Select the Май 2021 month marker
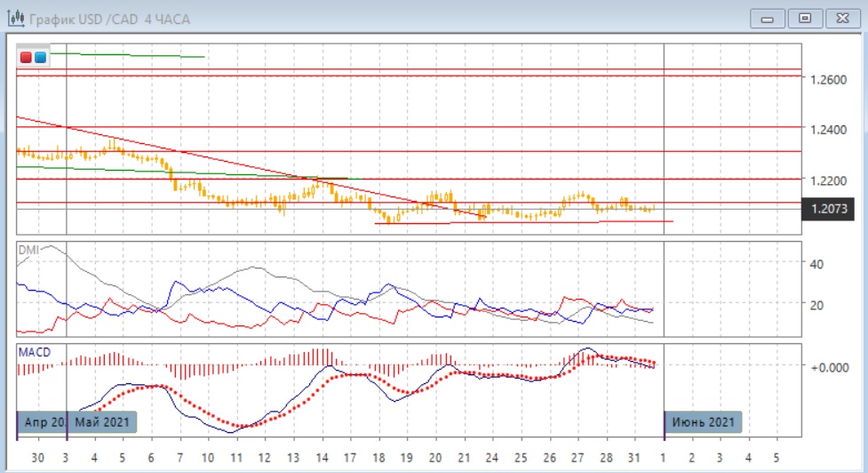The height and width of the screenshot is (473, 868). (x=102, y=422)
